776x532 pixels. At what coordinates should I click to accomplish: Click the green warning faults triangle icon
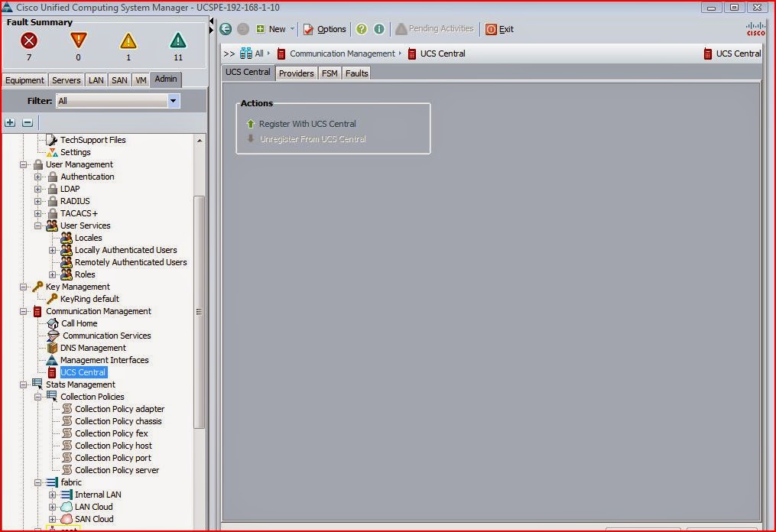point(178,41)
